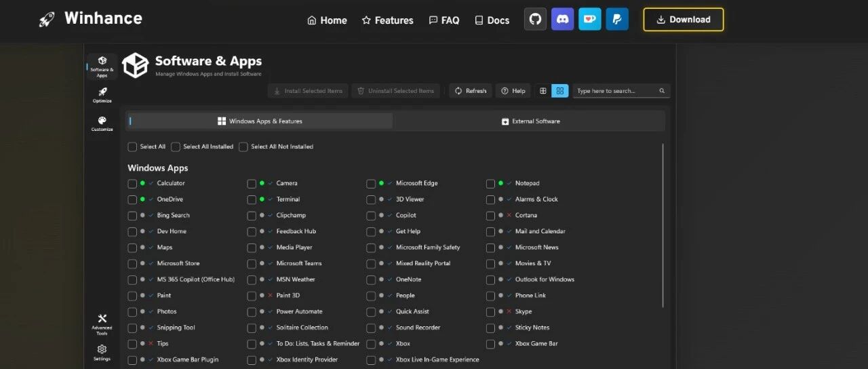The height and width of the screenshot is (369, 868).
Task: Click the Media Player label
Action: coord(294,248)
